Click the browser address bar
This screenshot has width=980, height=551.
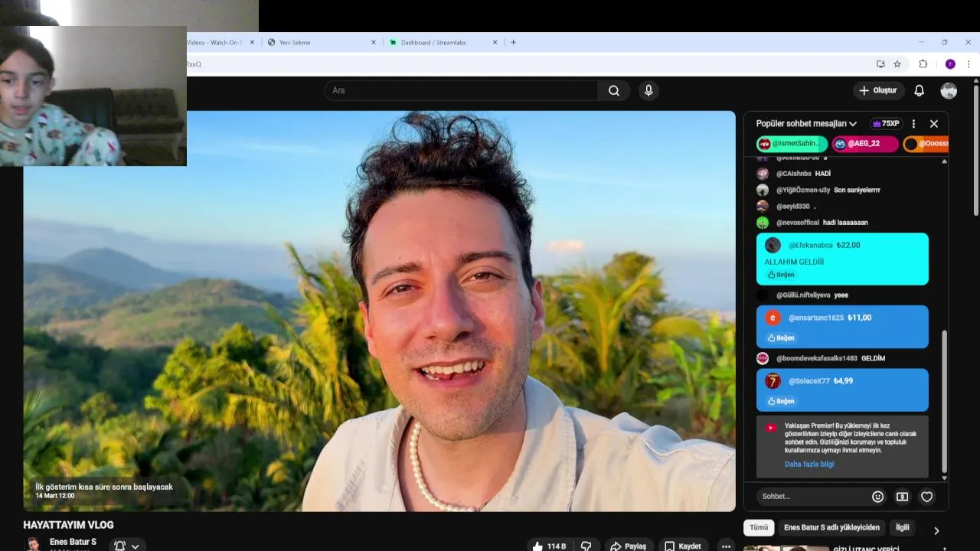528,64
